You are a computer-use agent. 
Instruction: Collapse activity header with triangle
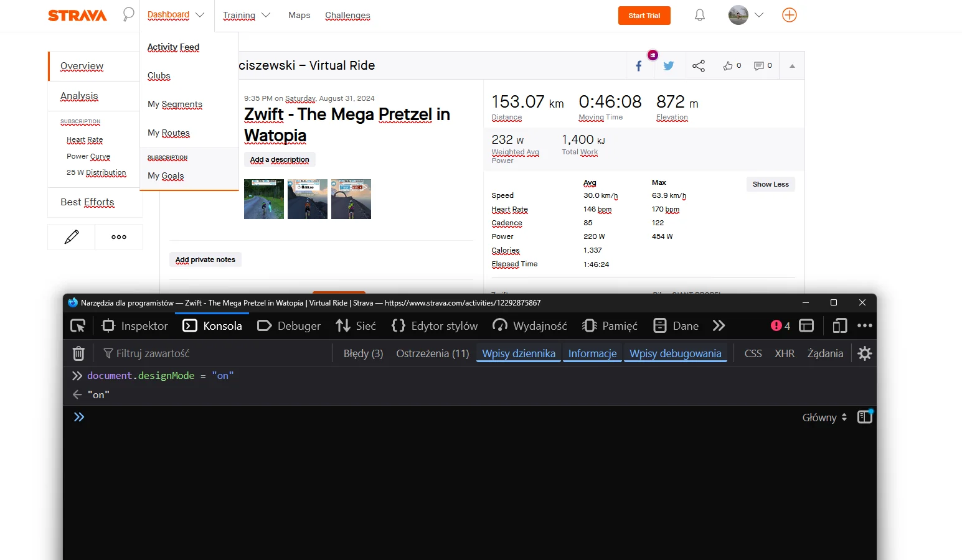tap(792, 66)
